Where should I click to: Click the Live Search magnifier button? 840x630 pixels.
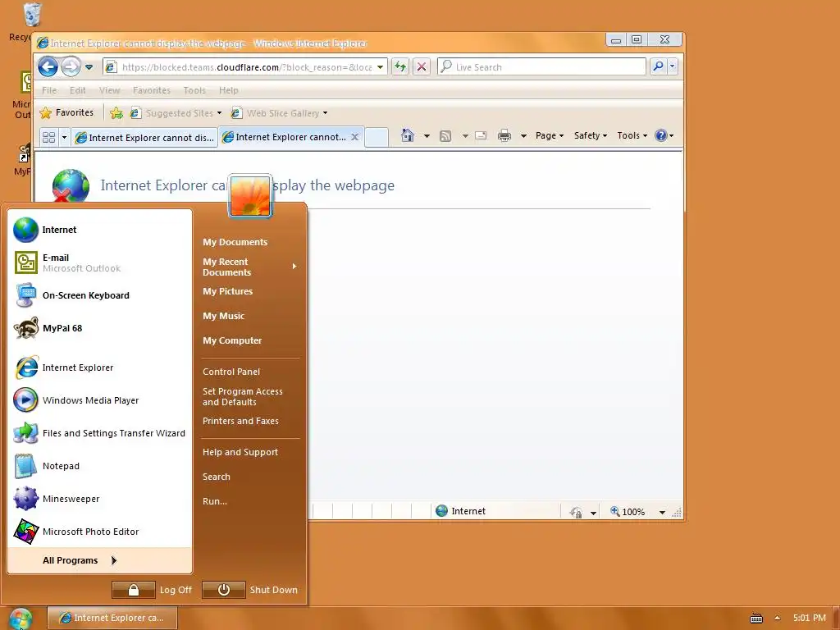(x=659, y=66)
